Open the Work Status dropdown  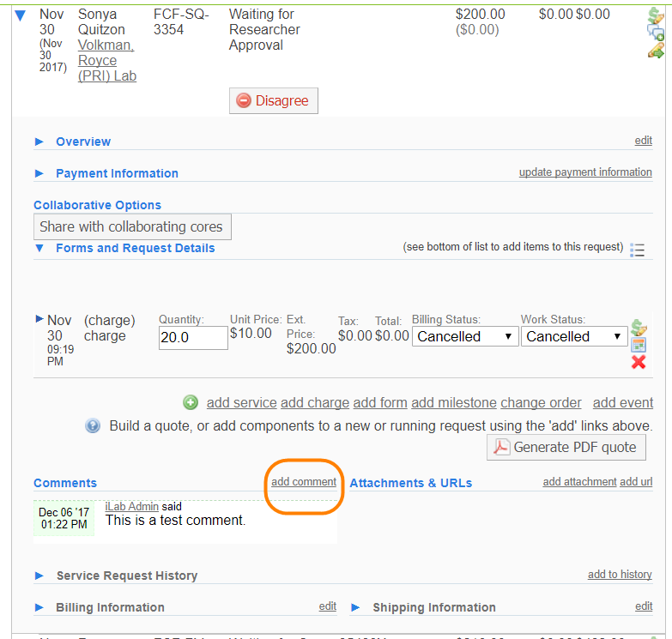pos(573,336)
